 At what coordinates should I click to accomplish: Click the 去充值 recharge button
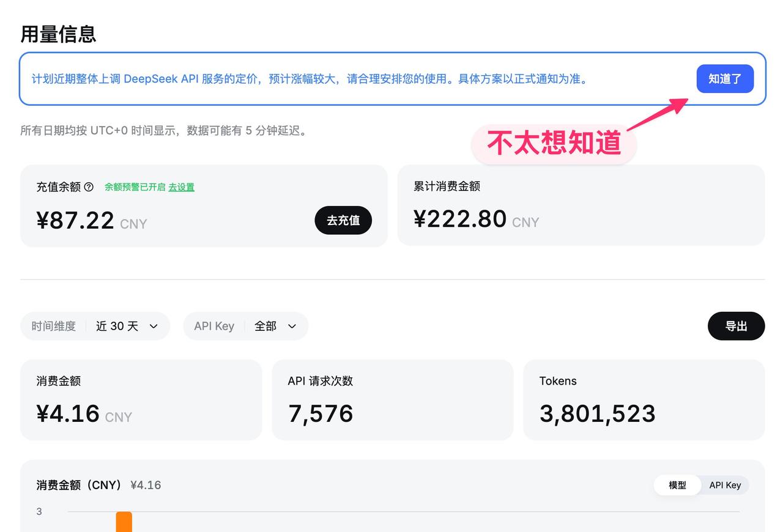tap(343, 220)
